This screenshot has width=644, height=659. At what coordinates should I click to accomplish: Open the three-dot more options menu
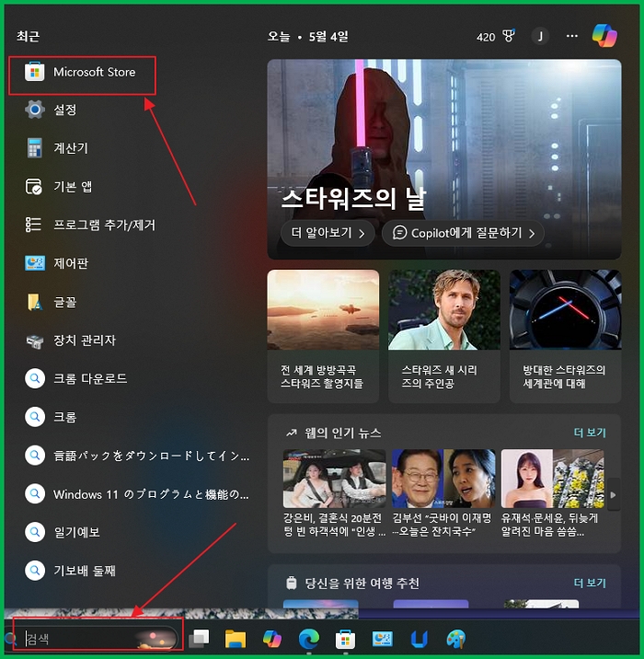coord(571,36)
